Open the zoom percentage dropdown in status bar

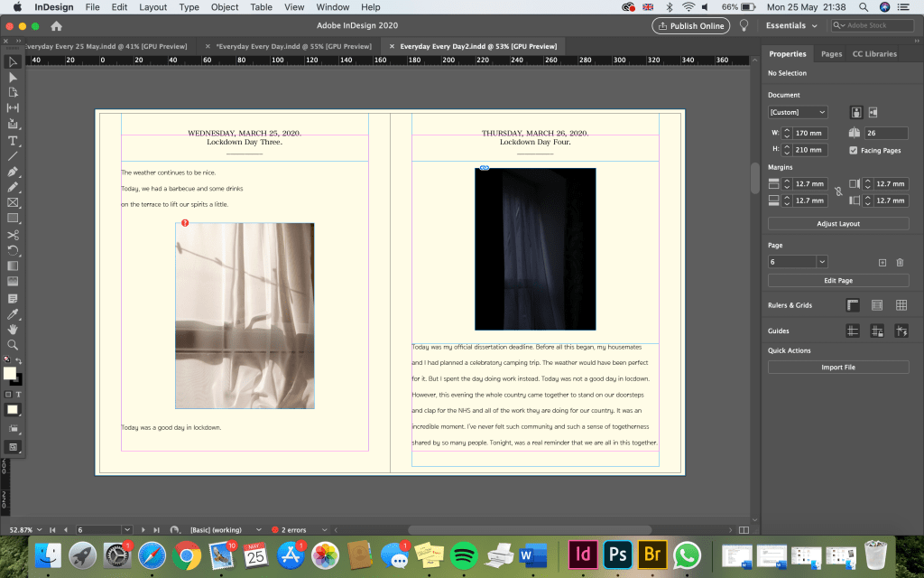pos(41,529)
